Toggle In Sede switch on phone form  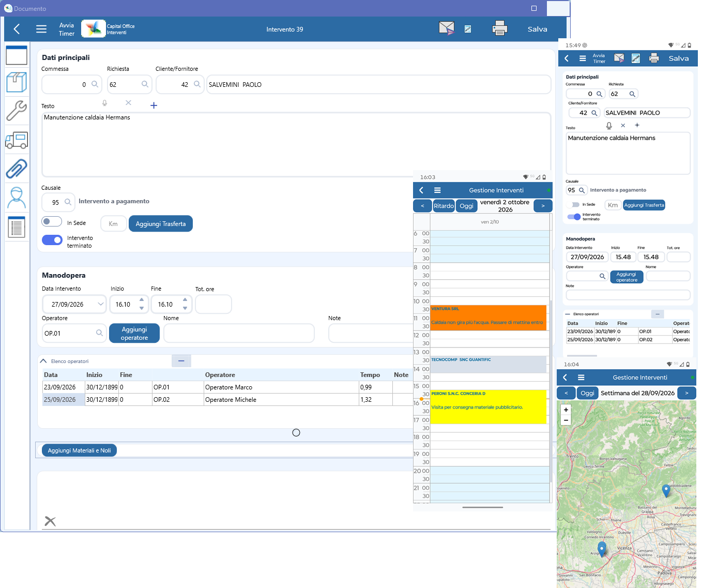tap(574, 205)
